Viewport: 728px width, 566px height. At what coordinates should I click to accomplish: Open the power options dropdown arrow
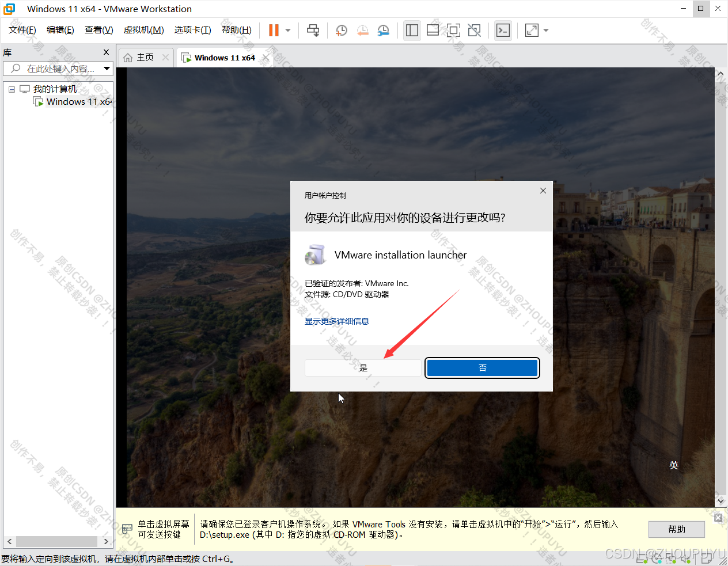click(288, 31)
